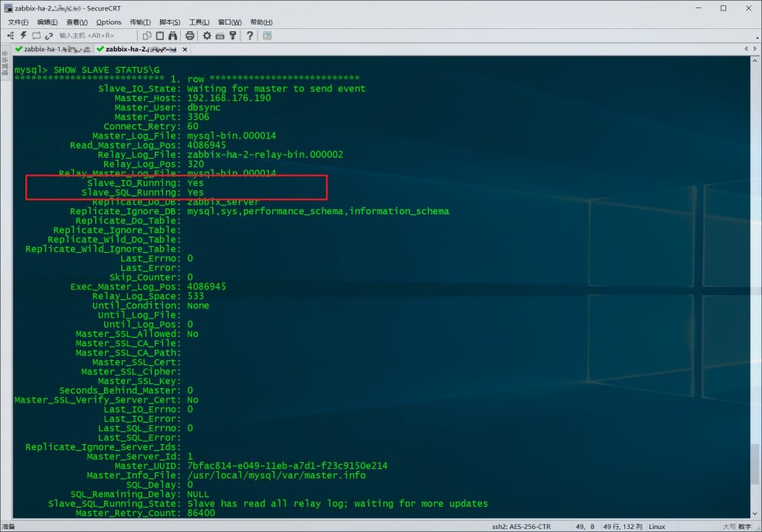Open the 窗口(W) menu

[230, 22]
